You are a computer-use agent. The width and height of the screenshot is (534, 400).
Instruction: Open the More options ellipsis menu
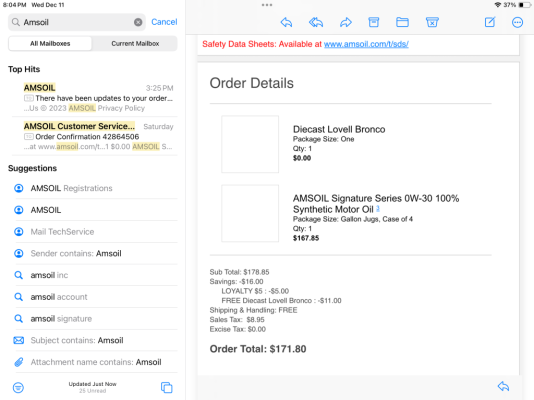[517, 22]
